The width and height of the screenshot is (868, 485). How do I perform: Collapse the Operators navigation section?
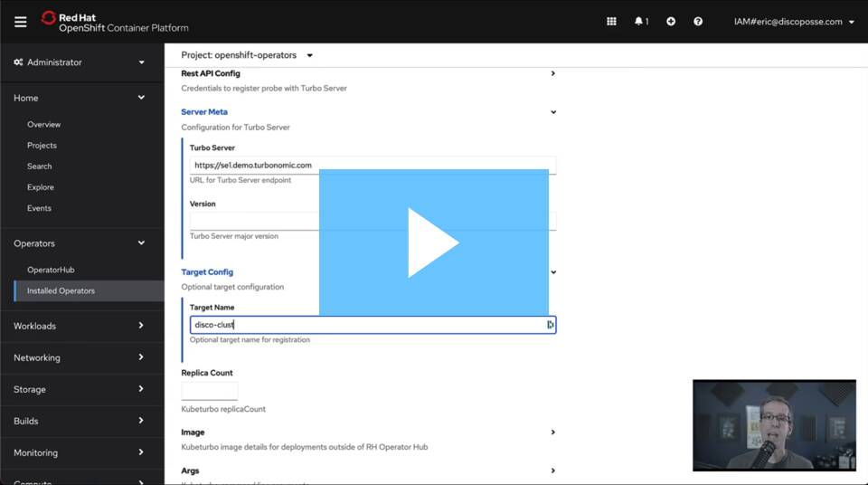coord(82,243)
